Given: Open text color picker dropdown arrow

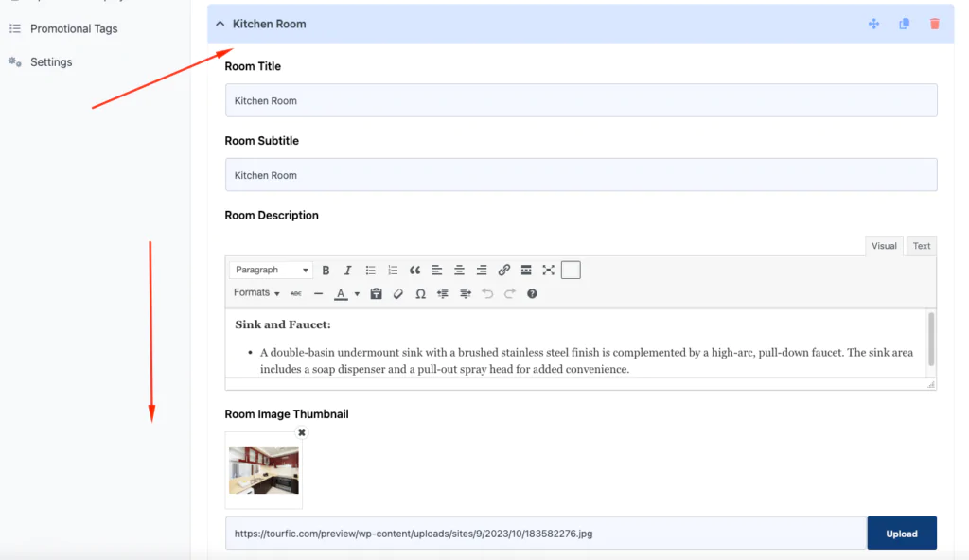Looking at the screenshot, I should (x=357, y=293).
